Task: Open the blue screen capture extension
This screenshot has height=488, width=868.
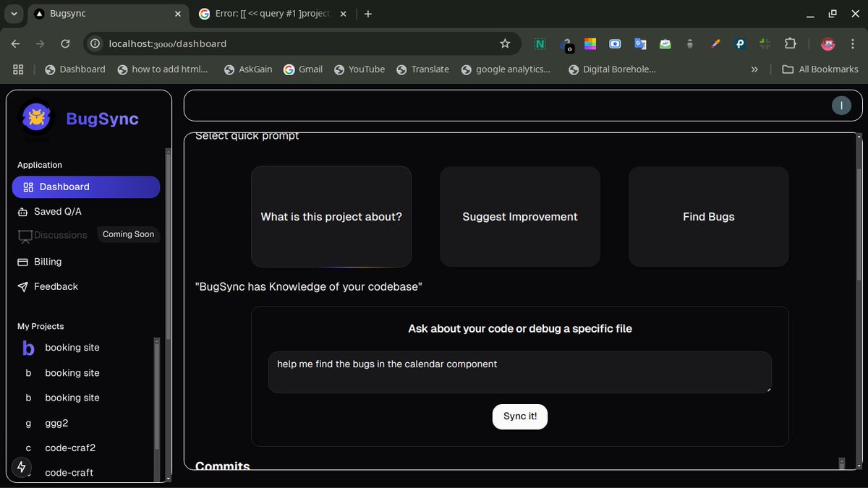Action: pos(615,43)
